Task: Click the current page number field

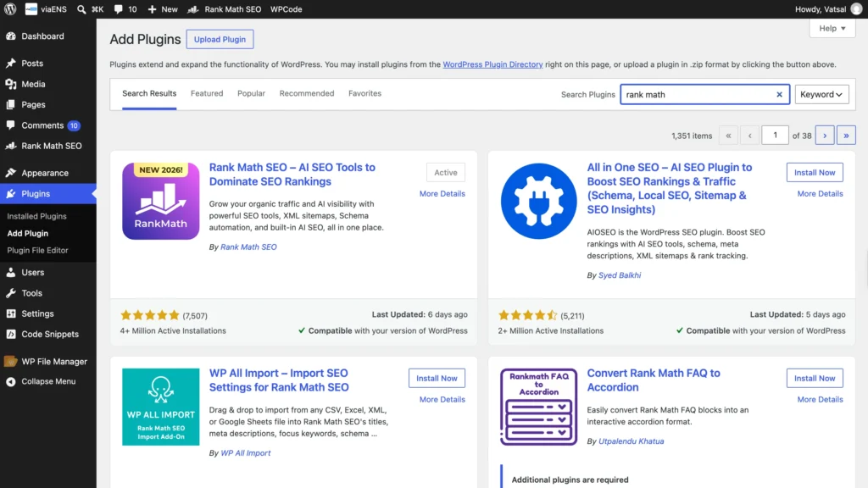Action: (x=775, y=135)
